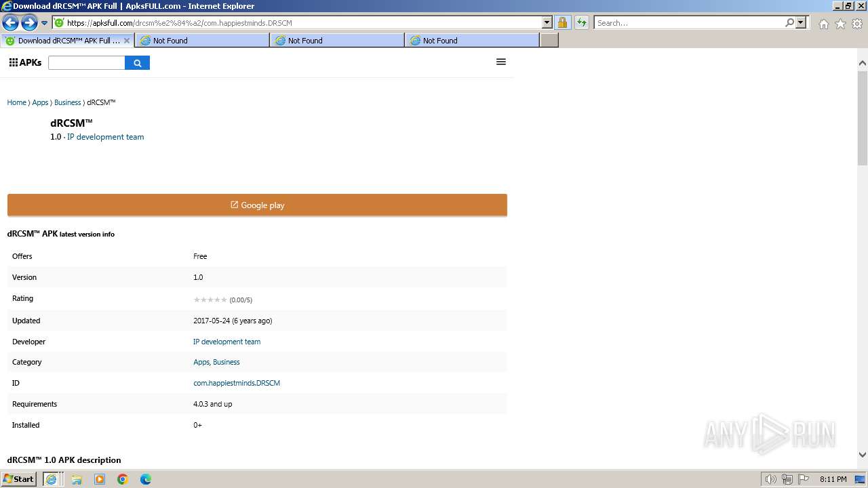Open the Business breadcrumb link
The height and width of the screenshot is (488, 868).
(67, 102)
